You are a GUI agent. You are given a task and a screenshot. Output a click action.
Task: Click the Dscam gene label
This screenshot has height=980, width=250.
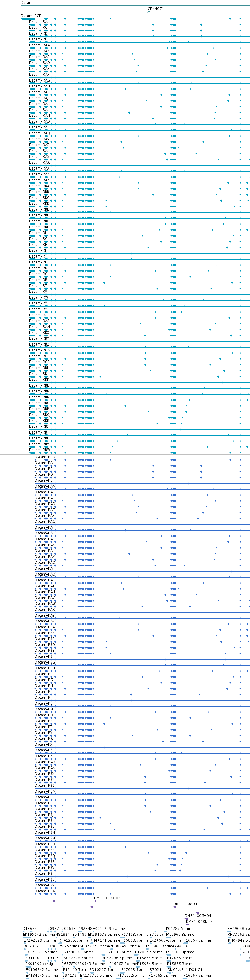26,3
